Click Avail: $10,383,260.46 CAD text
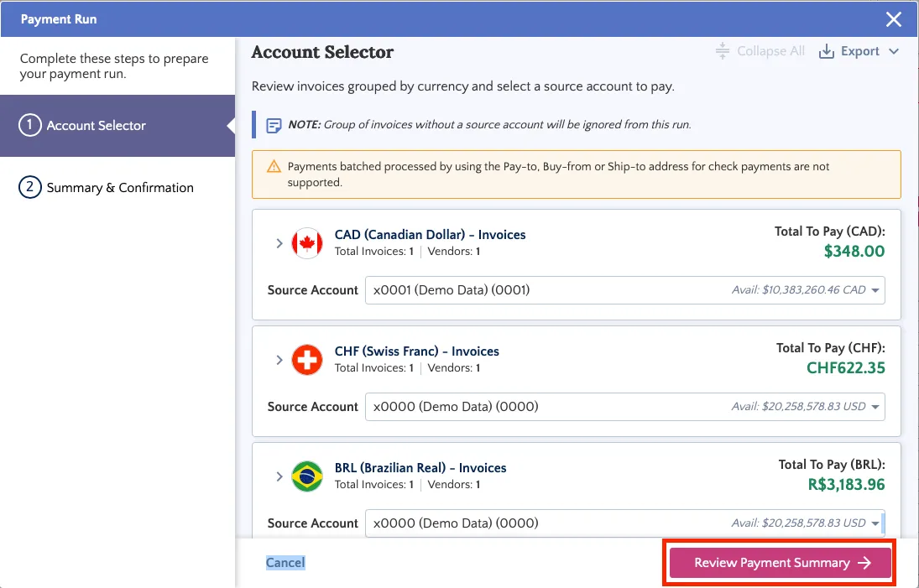 coord(798,290)
